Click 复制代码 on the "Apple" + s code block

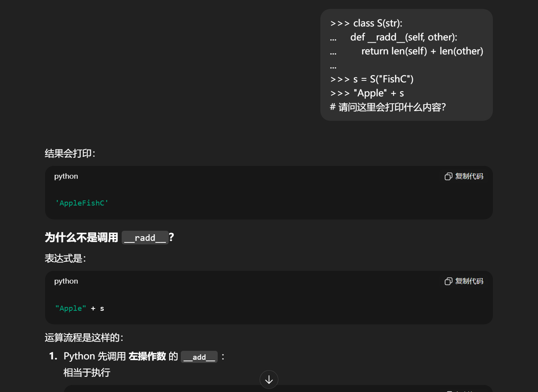[469, 281]
